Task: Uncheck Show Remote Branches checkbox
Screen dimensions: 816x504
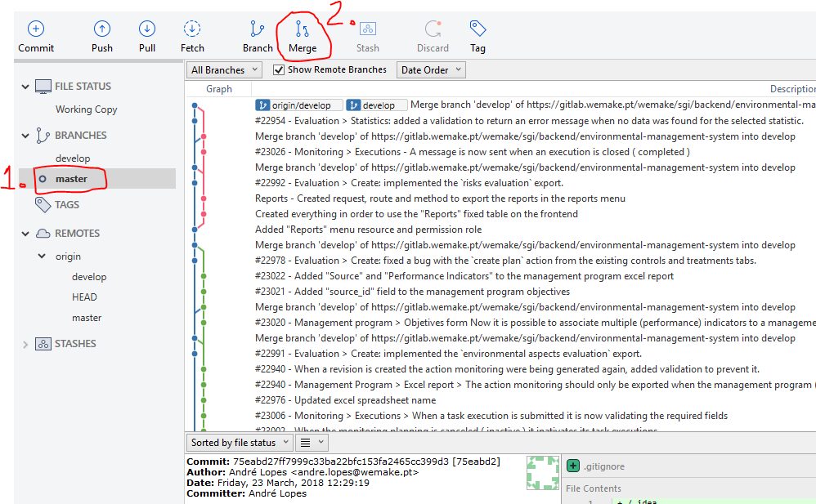Action: pos(279,70)
